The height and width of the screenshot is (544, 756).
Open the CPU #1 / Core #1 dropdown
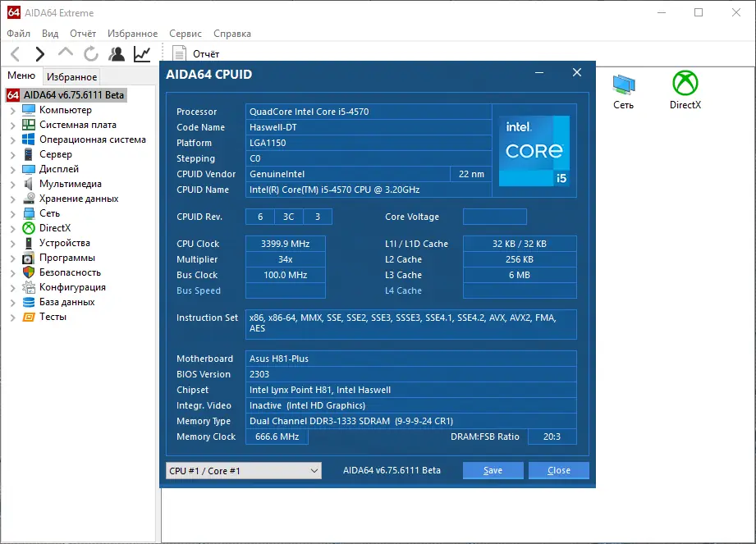(x=244, y=471)
